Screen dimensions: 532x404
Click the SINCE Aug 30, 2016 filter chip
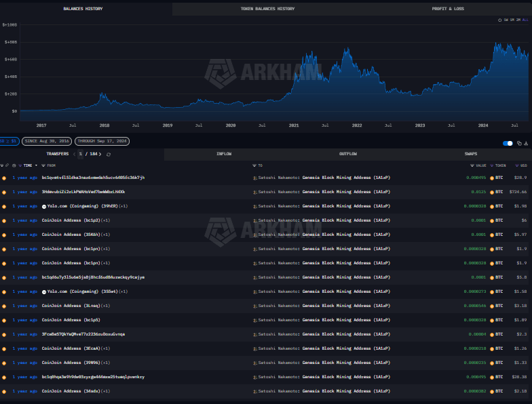point(45,141)
